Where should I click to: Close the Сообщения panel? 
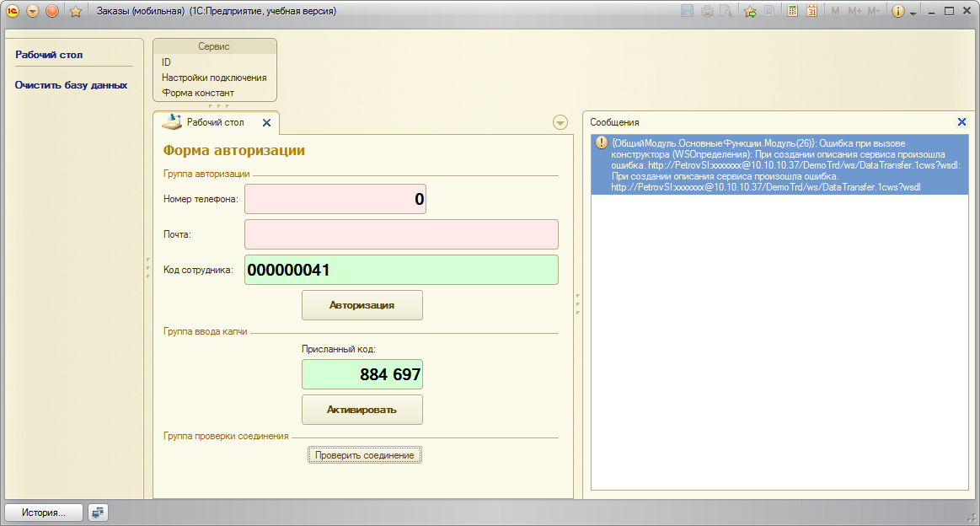961,122
